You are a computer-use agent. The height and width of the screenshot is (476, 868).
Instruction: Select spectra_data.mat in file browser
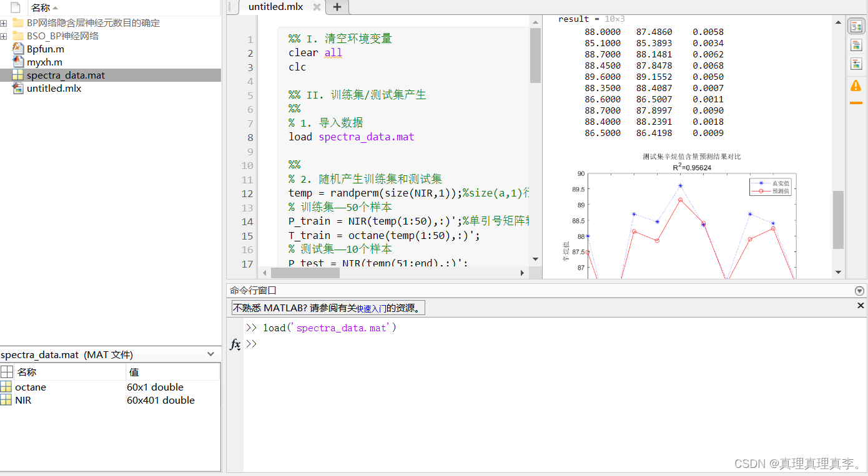click(x=111, y=75)
